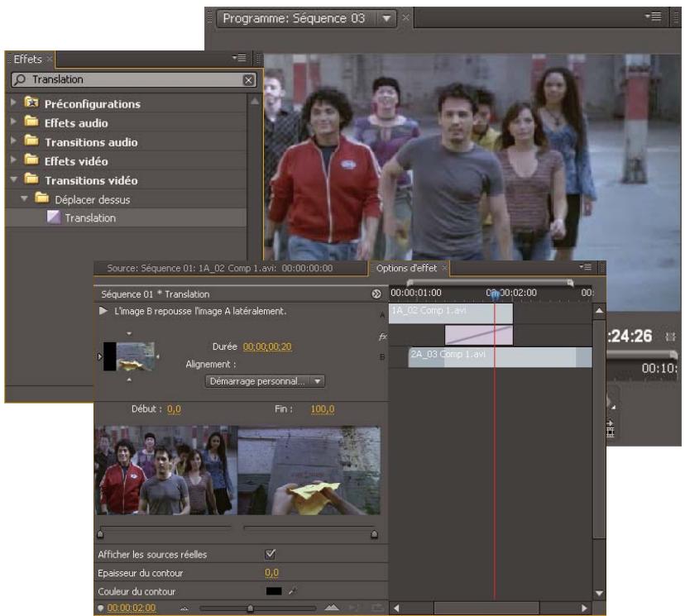Expand the Effets vidéo folder

coord(13,160)
